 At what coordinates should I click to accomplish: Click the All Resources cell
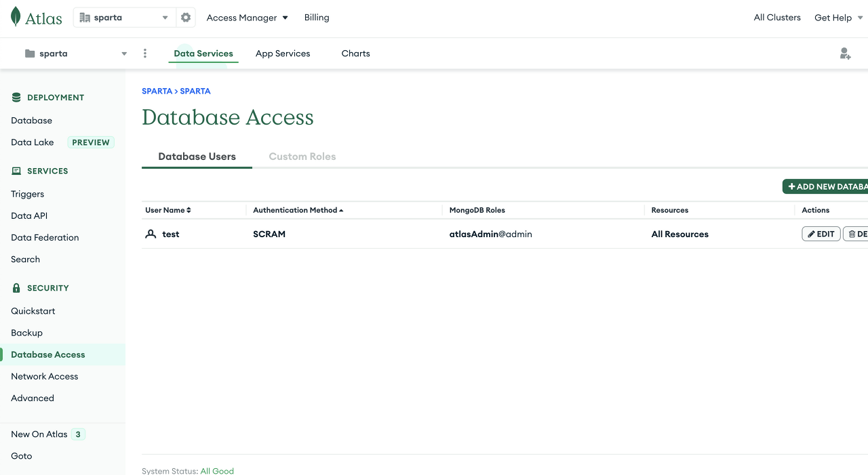click(x=680, y=234)
